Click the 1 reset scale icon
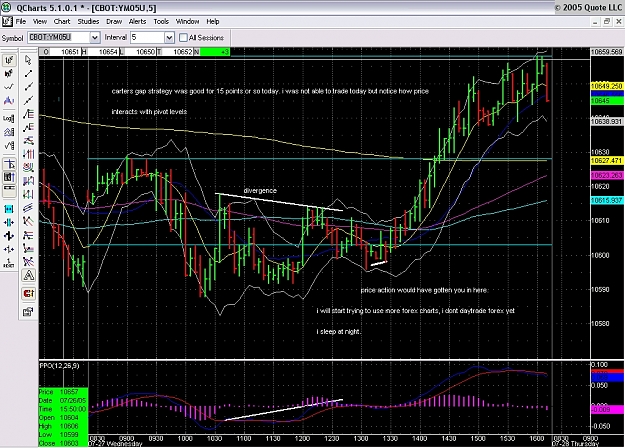The image size is (625, 448). tap(9, 263)
